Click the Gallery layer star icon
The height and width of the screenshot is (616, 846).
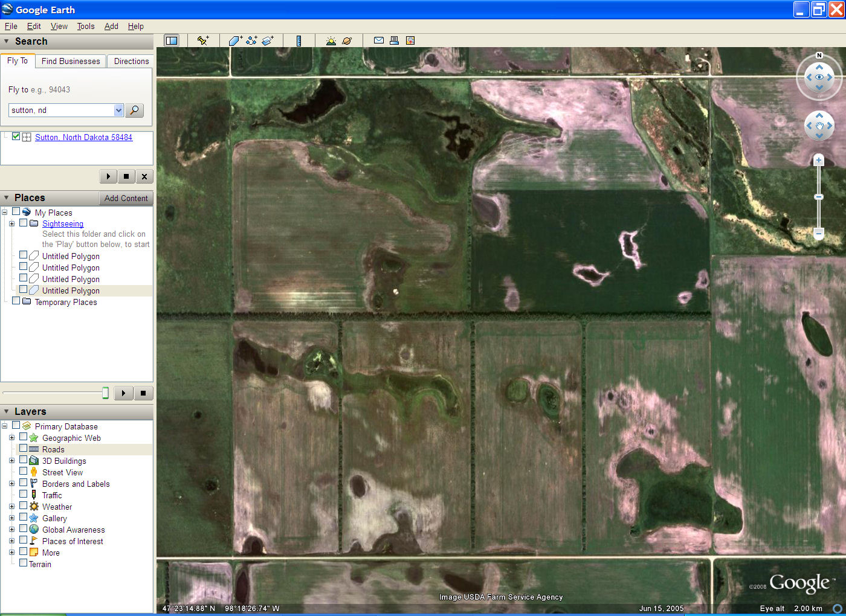point(34,518)
